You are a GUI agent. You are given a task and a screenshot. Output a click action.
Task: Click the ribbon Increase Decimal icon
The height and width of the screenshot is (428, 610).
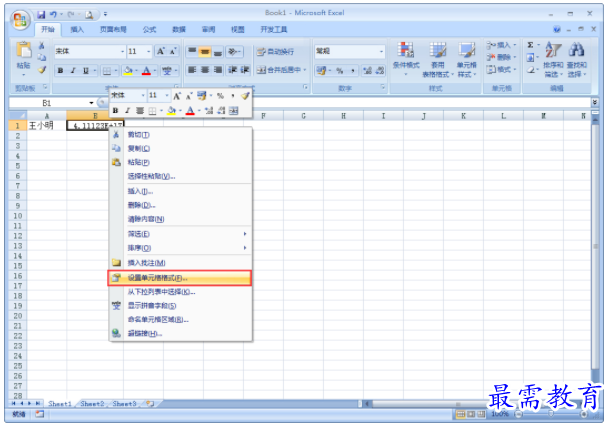[367, 71]
